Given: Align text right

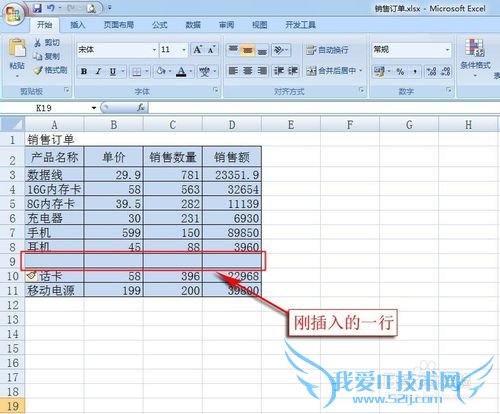Looking at the screenshot, I should (262, 71).
